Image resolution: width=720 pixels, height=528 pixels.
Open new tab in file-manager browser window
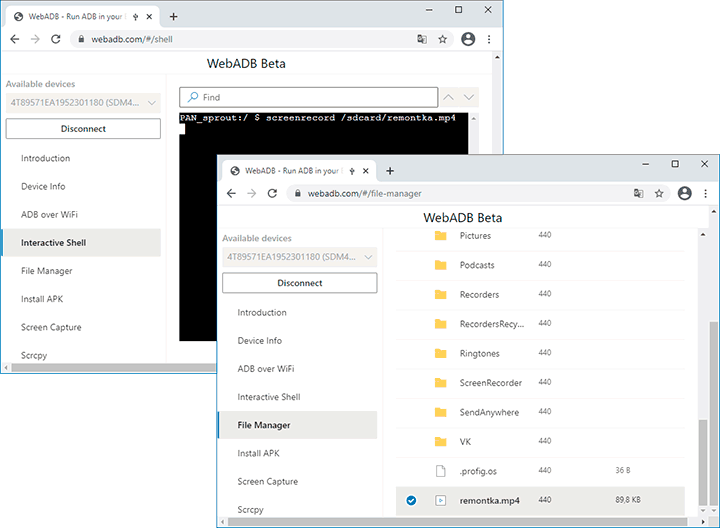tap(390, 171)
